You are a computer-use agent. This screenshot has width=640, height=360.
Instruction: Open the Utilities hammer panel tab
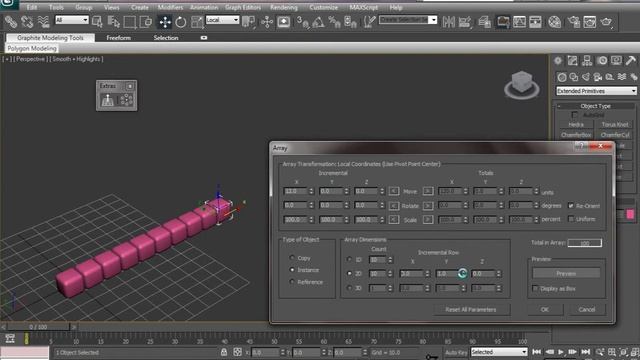click(x=631, y=61)
